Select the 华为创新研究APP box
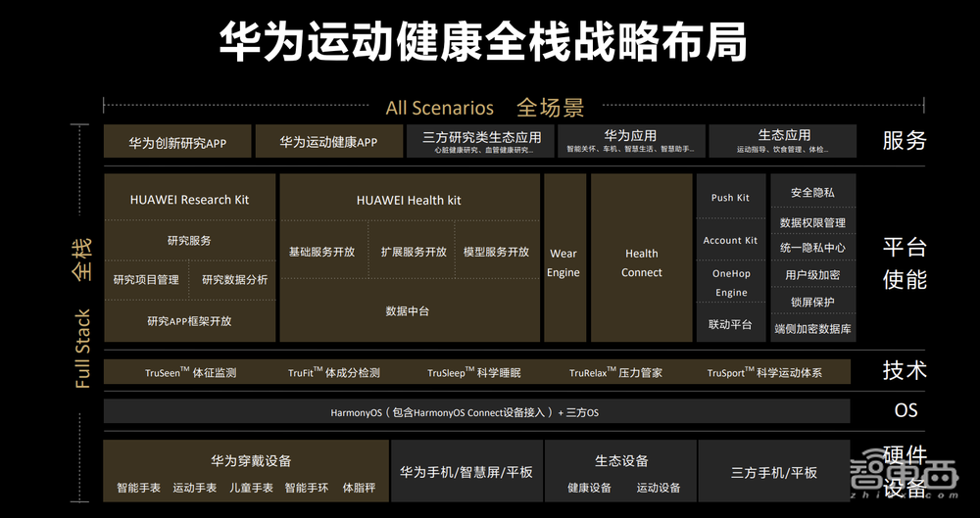Image resolution: width=980 pixels, height=518 pixels. click(177, 142)
